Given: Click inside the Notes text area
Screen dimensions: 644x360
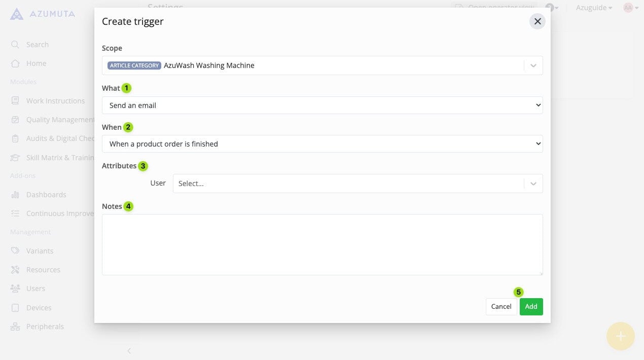Looking at the screenshot, I should (322, 244).
